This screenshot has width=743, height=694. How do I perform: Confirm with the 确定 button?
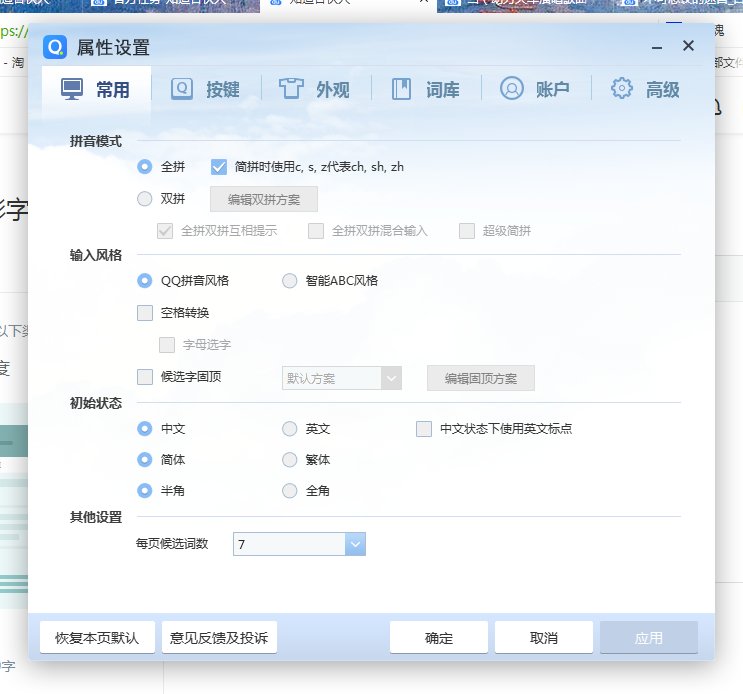coord(439,638)
